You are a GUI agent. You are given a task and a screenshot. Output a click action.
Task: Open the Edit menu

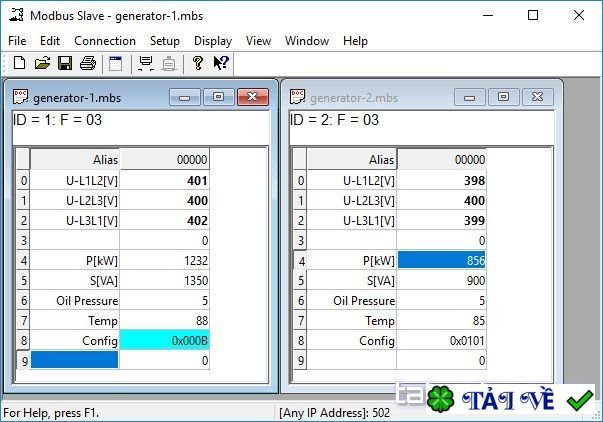50,41
